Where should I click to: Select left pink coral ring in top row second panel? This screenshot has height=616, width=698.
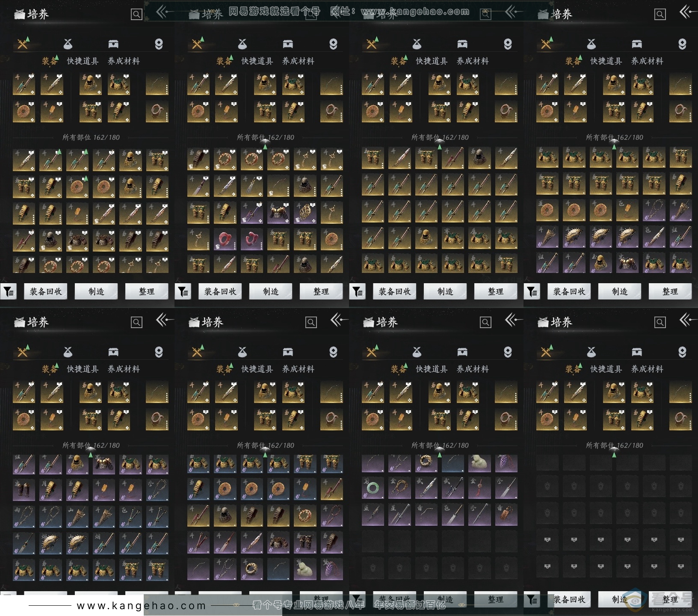[x=225, y=240]
